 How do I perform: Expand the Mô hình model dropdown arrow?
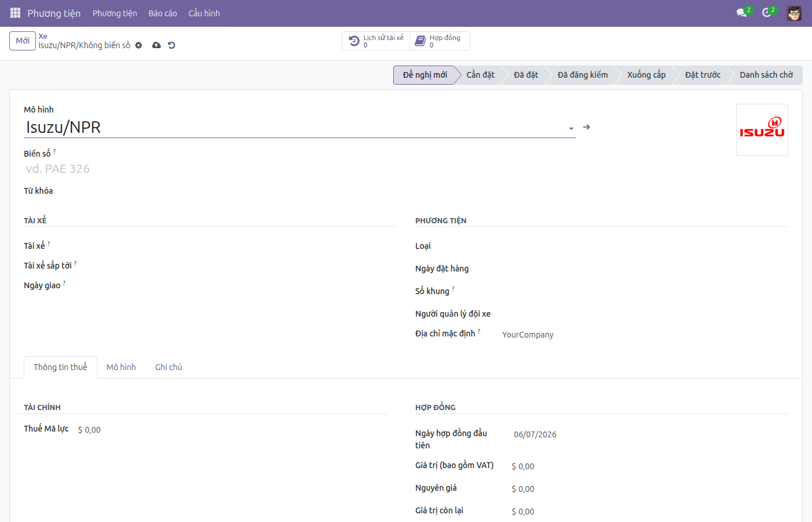571,128
